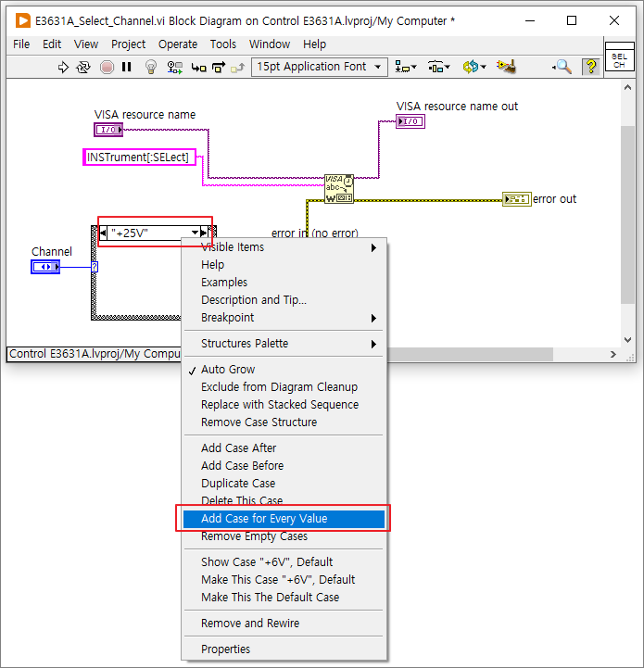Click the INSTrument[:SELect] string constant
The image size is (644, 668).
139,158
